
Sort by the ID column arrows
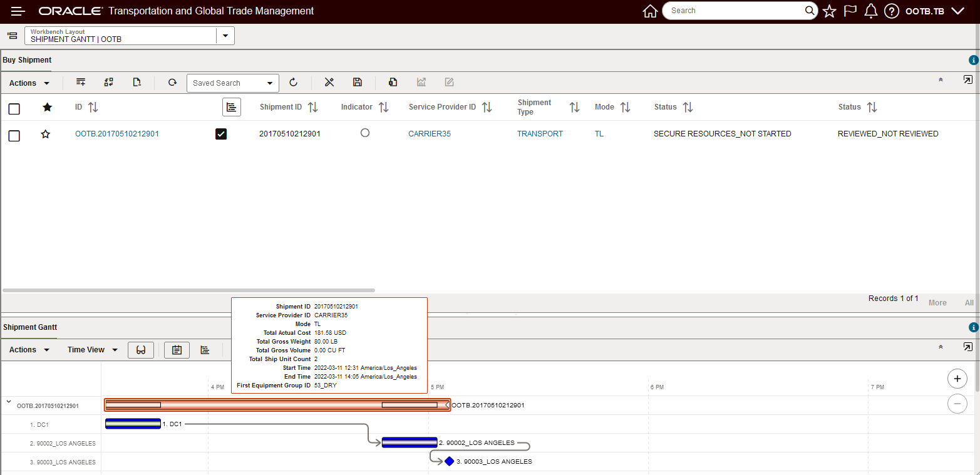click(93, 107)
